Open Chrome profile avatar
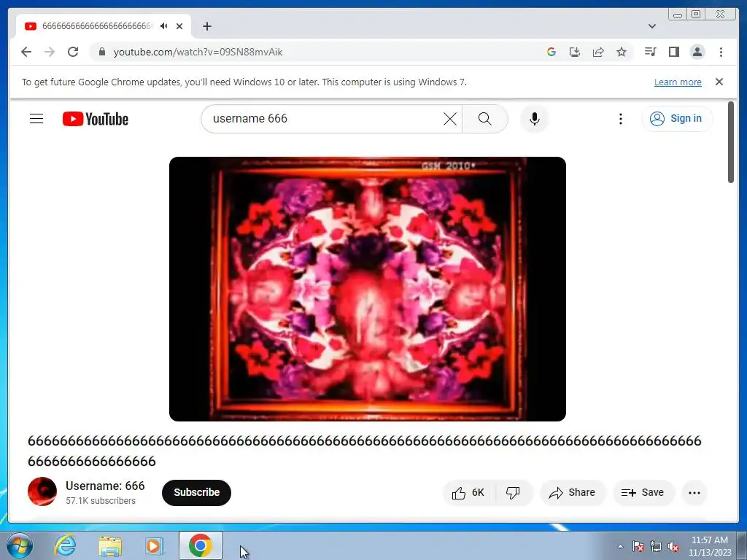This screenshot has height=560, width=747. pyautogui.click(x=697, y=52)
